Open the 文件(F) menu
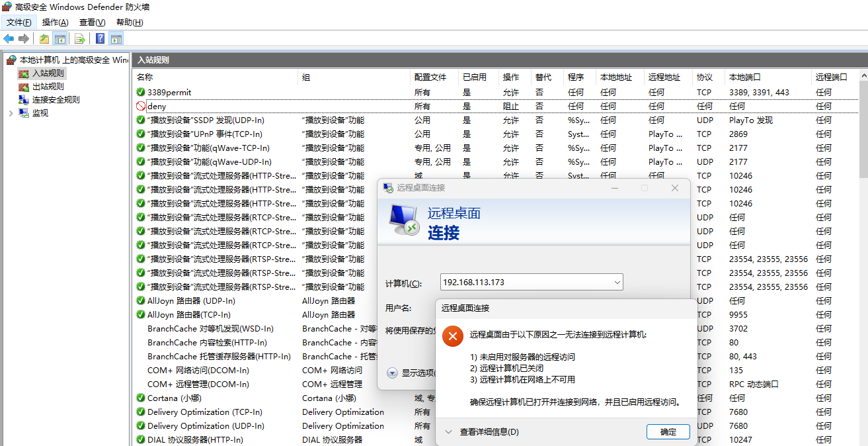This screenshot has width=868, height=446. (19, 22)
